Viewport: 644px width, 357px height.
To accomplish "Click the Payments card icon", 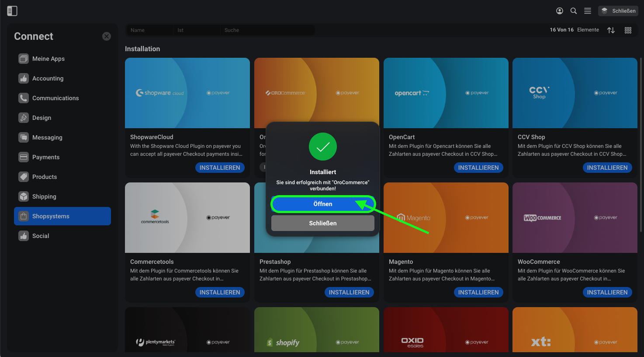I will [x=24, y=157].
